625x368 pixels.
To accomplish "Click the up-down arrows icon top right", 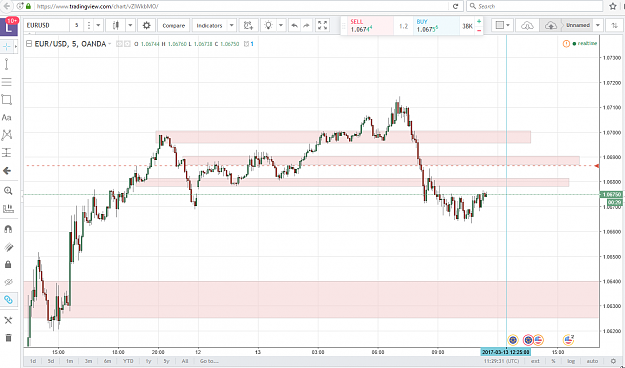I will tap(614, 26).
